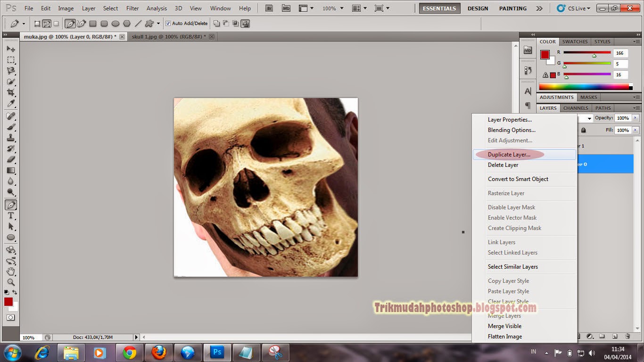Image resolution: width=644 pixels, height=362 pixels.
Task: Select the Move tool
Action: click(x=11, y=49)
